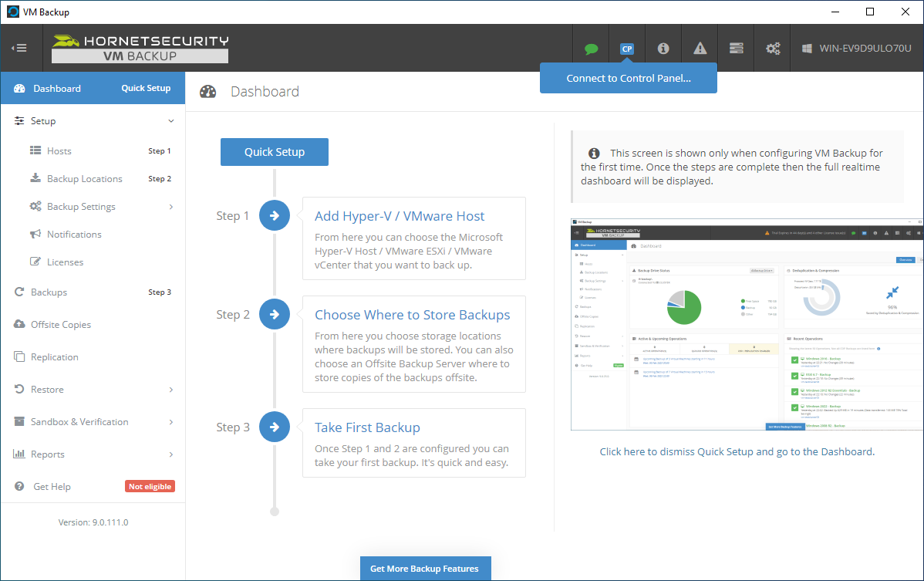Click the Version: 9.0.111.0 text
Image resolution: width=924 pixels, height=581 pixels.
[x=93, y=522]
